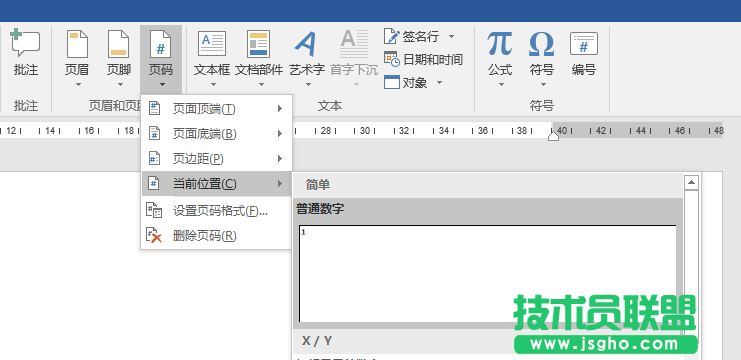Select 当前位置(C) menu entry
The image size is (741, 360).
(x=216, y=184)
